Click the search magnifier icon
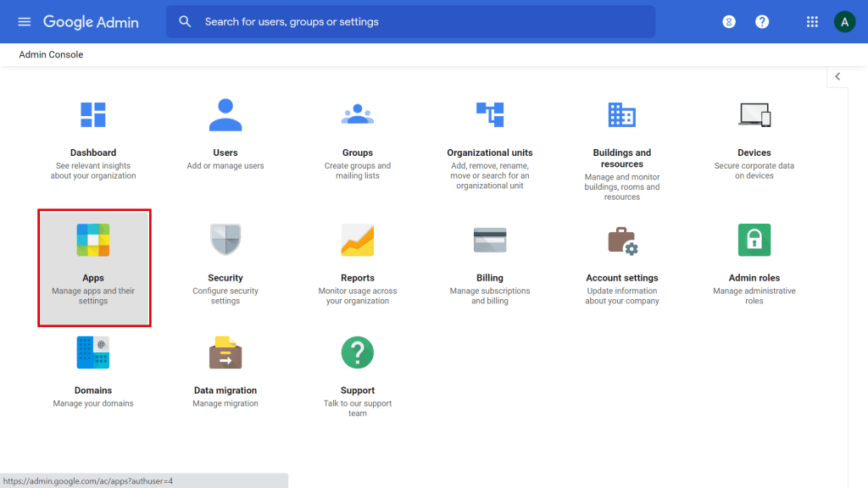 click(x=185, y=21)
